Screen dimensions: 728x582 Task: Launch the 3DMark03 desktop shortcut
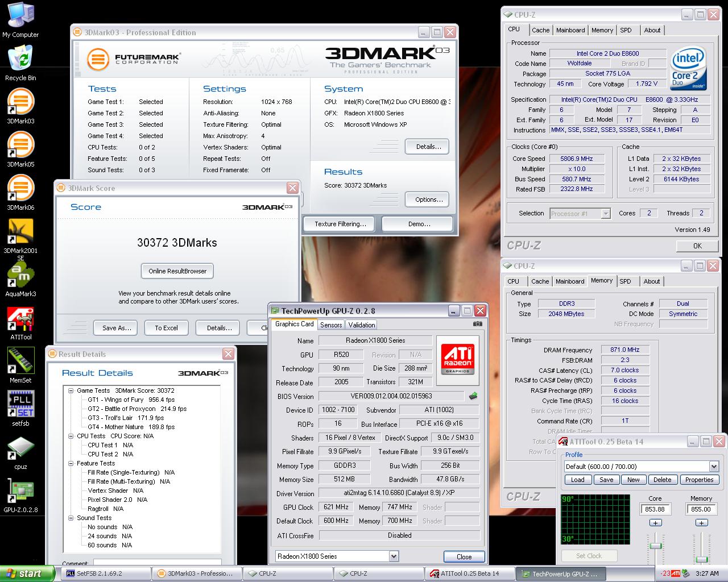coord(20,106)
